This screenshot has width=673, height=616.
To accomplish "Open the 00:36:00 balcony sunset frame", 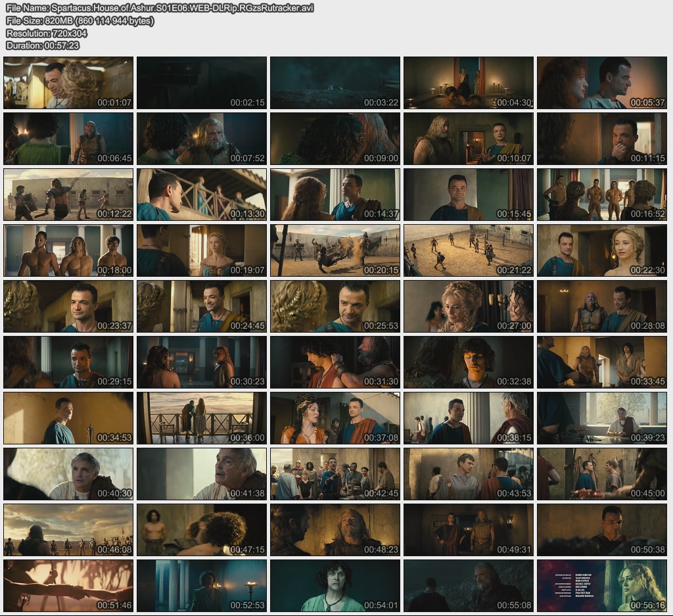I will tap(202, 418).
